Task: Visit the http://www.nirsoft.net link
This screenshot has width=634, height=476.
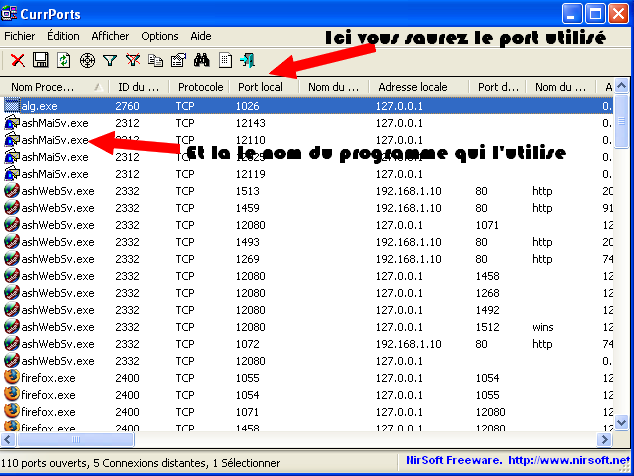Action: pos(569,460)
